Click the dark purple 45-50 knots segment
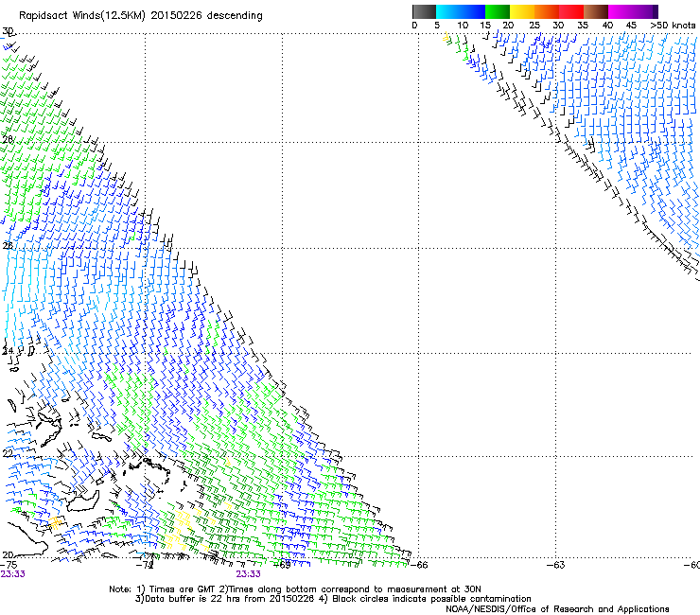This screenshot has height=615, width=700. (645, 11)
